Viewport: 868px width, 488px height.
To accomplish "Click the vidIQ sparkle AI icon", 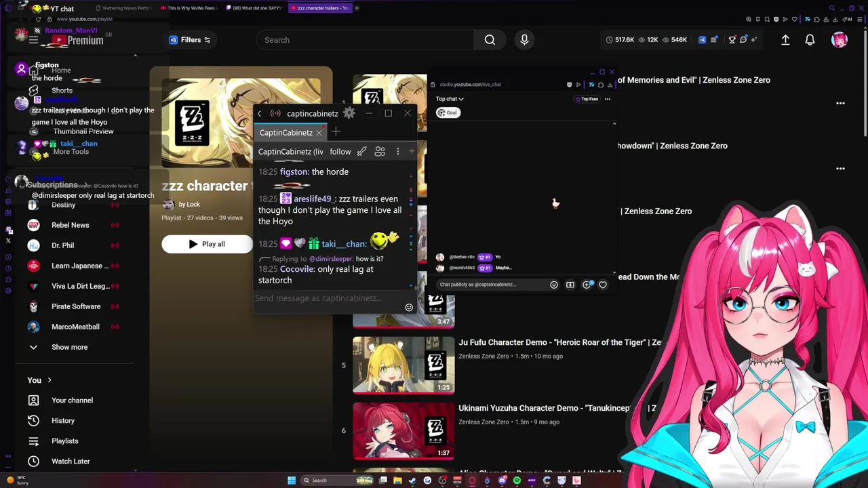I will pyautogui.click(x=753, y=40).
